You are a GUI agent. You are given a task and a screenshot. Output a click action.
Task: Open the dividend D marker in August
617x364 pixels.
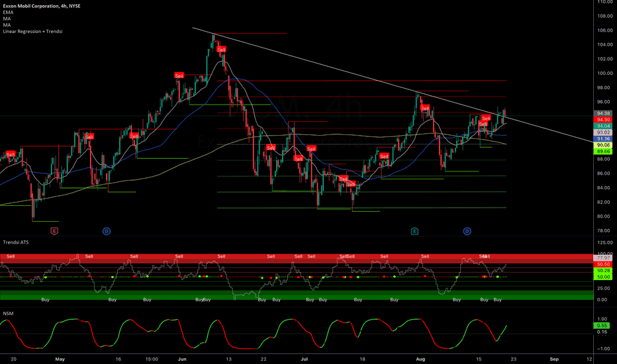point(467,231)
